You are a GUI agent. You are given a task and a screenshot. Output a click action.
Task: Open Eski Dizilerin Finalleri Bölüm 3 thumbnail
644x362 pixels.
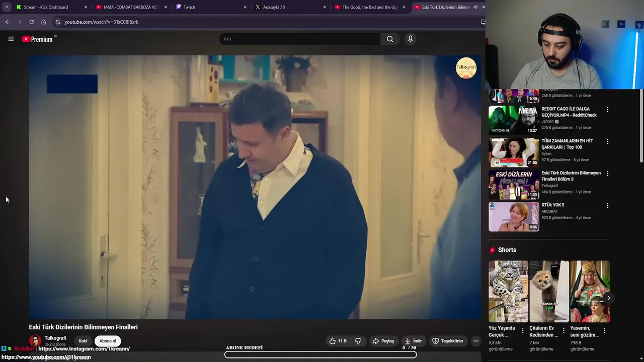pyautogui.click(x=514, y=184)
